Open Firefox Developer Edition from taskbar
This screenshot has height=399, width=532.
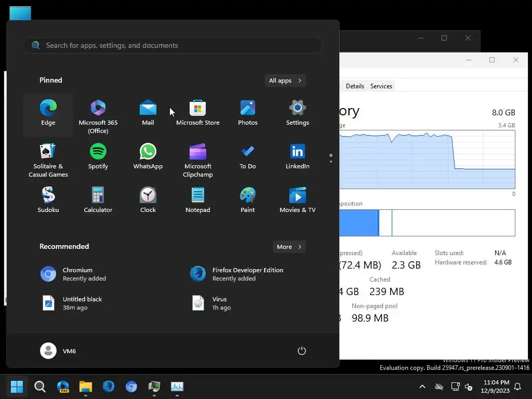click(109, 387)
